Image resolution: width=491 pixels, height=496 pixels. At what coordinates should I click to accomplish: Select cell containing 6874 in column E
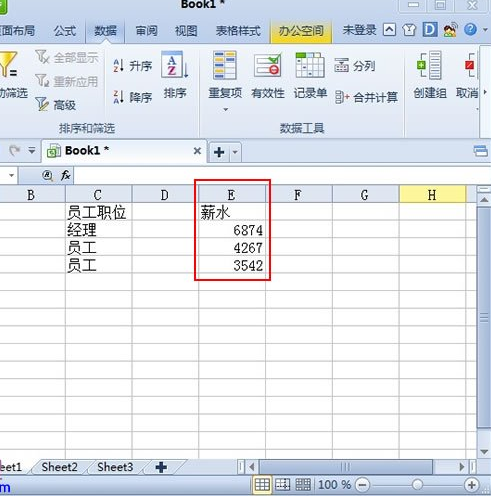coord(232,230)
